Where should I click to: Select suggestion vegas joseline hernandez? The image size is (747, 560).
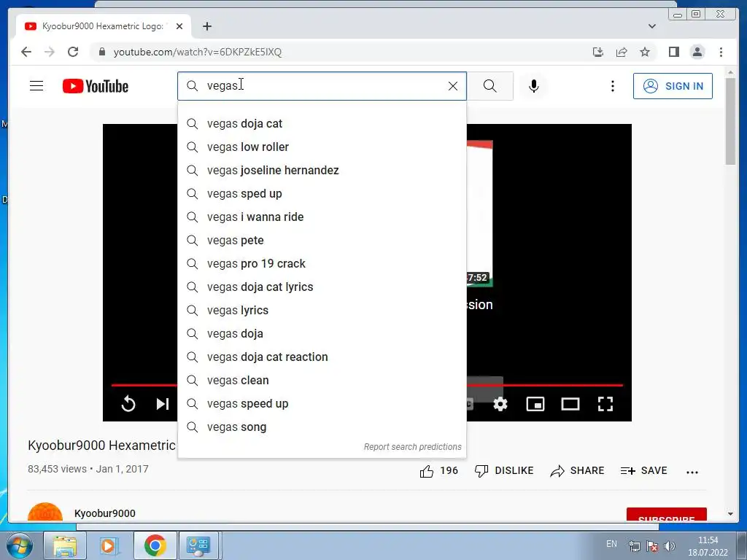pos(322,171)
